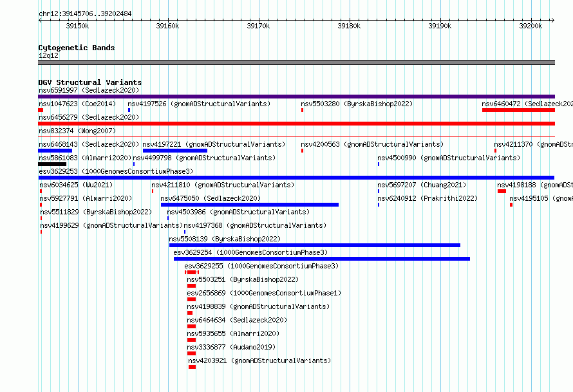Open nsv4203921 gnomAD variant label
573x392 pixels.
click(x=259, y=360)
